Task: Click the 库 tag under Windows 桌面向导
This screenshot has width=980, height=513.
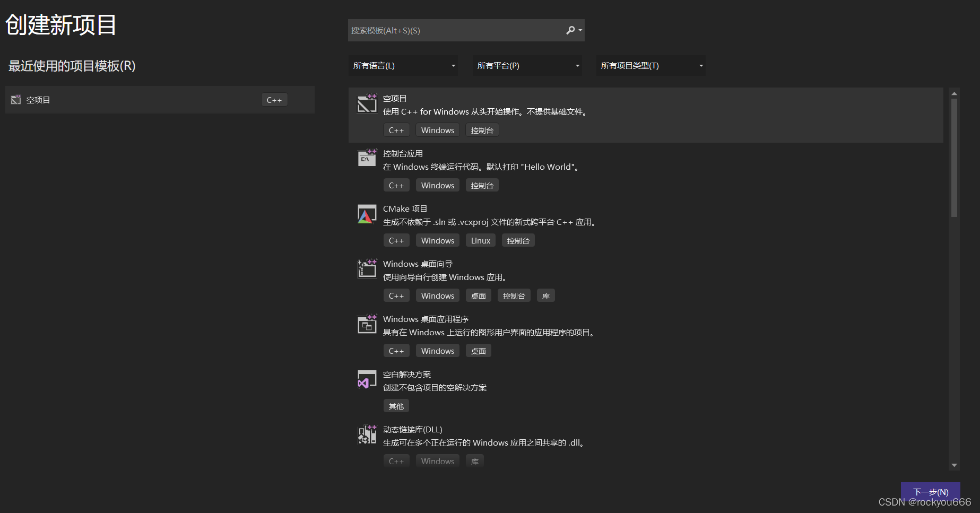Action: (x=546, y=295)
